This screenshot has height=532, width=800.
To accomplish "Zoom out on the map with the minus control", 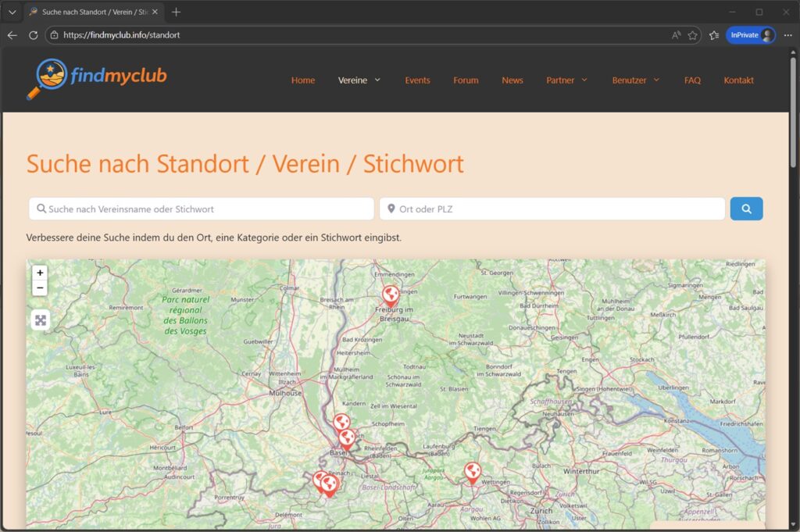I will (x=40, y=287).
